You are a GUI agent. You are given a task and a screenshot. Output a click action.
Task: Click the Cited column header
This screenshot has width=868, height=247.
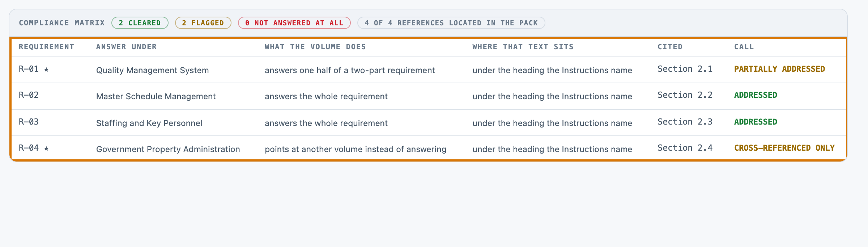point(670,47)
